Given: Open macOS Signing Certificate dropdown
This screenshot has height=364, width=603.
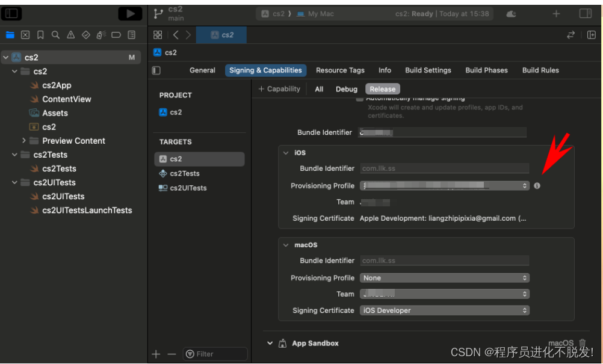Looking at the screenshot, I should pyautogui.click(x=445, y=310).
